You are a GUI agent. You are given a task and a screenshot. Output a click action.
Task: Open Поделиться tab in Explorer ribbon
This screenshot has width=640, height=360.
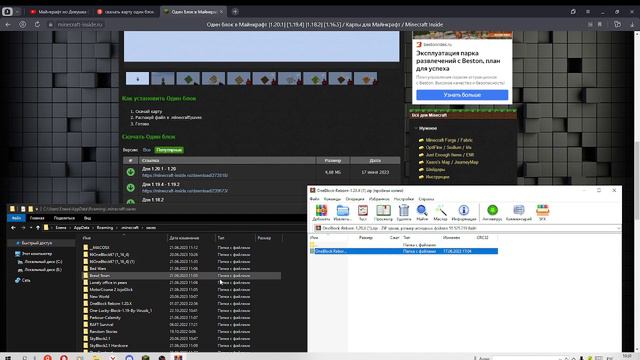[64, 218]
